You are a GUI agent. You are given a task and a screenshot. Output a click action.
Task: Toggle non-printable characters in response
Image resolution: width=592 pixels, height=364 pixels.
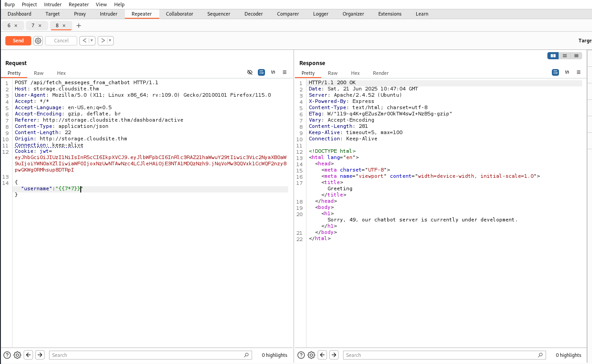click(567, 72)
